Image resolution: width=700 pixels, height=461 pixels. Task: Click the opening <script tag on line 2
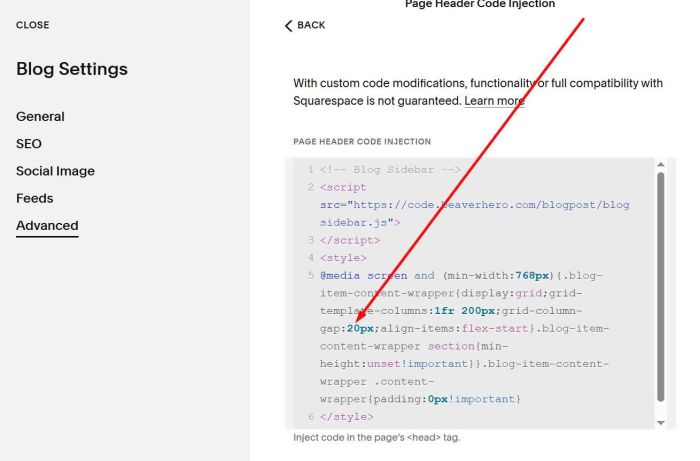[x=343, y=187]
